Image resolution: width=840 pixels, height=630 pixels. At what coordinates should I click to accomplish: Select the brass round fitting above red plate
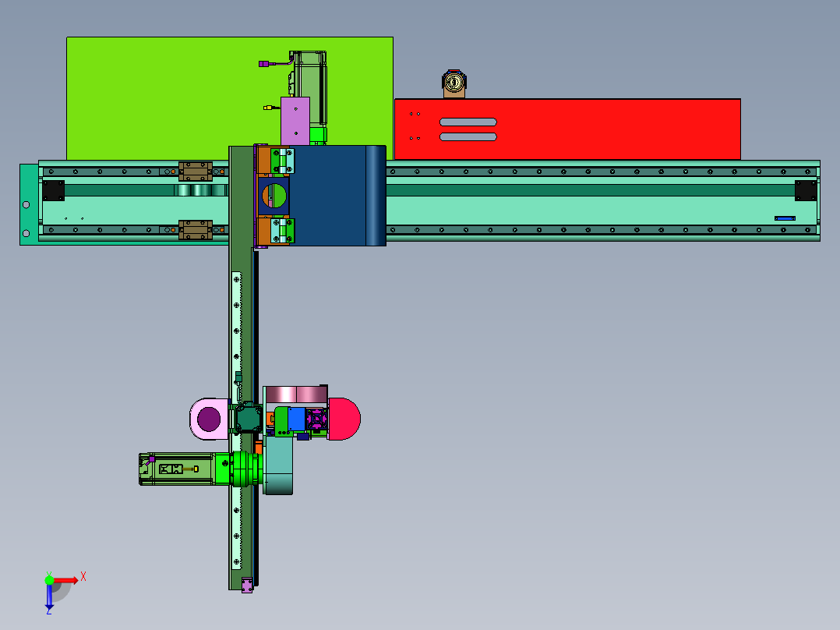(454, 83)
